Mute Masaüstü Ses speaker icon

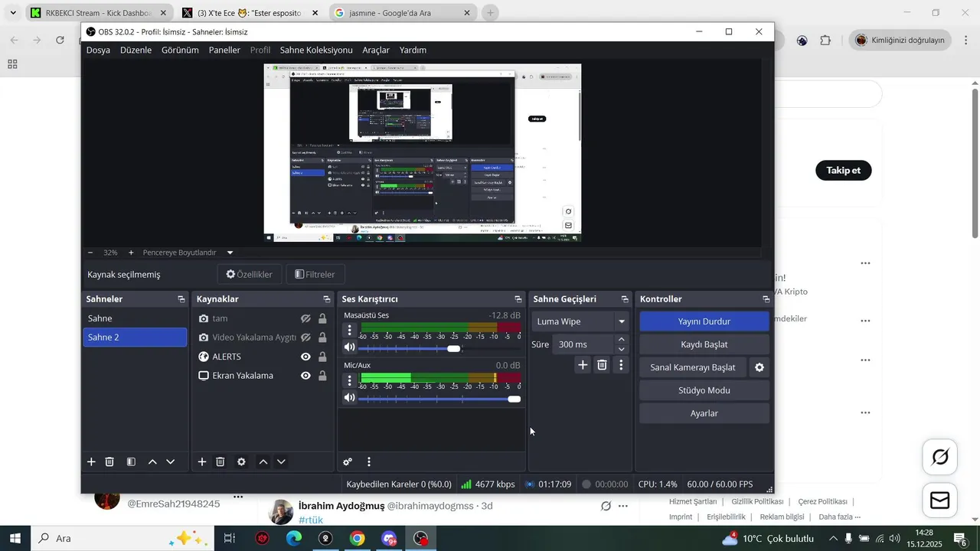click(350, 348)
